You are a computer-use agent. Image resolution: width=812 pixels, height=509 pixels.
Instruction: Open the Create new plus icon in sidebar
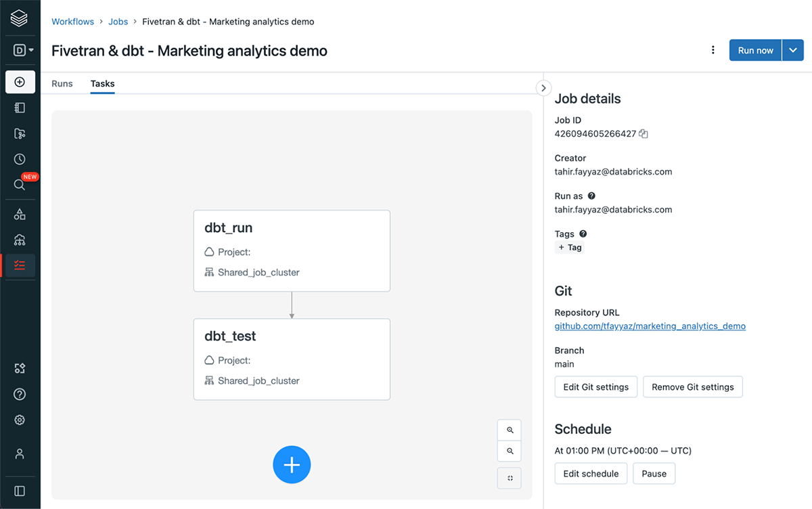point(20,82)
